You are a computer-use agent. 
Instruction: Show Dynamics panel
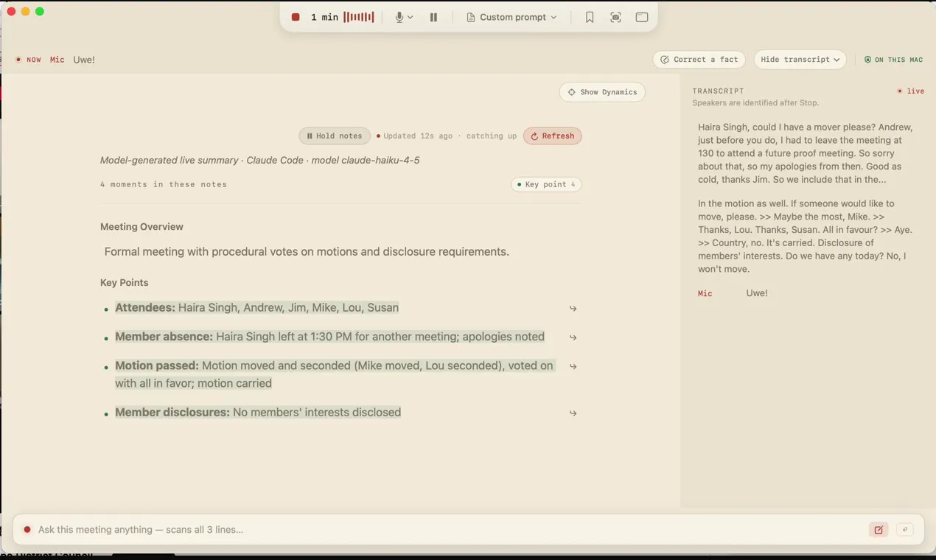tap(602, 92)
